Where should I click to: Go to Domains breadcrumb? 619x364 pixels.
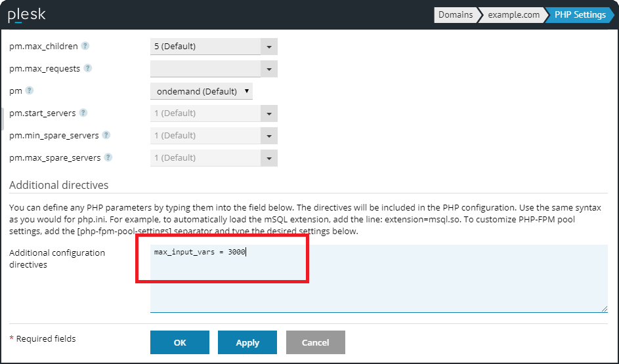[455, 14]
